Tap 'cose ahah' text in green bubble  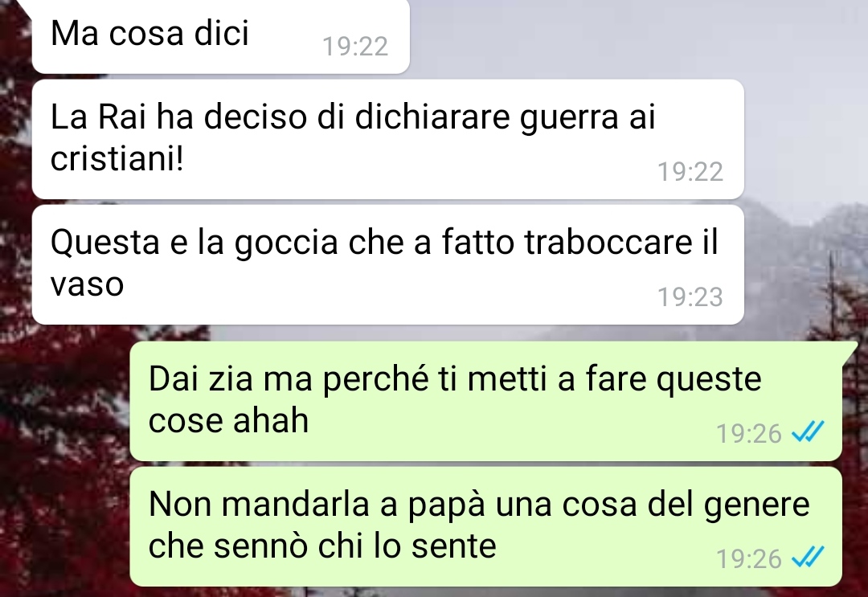(x=228, y=420)
